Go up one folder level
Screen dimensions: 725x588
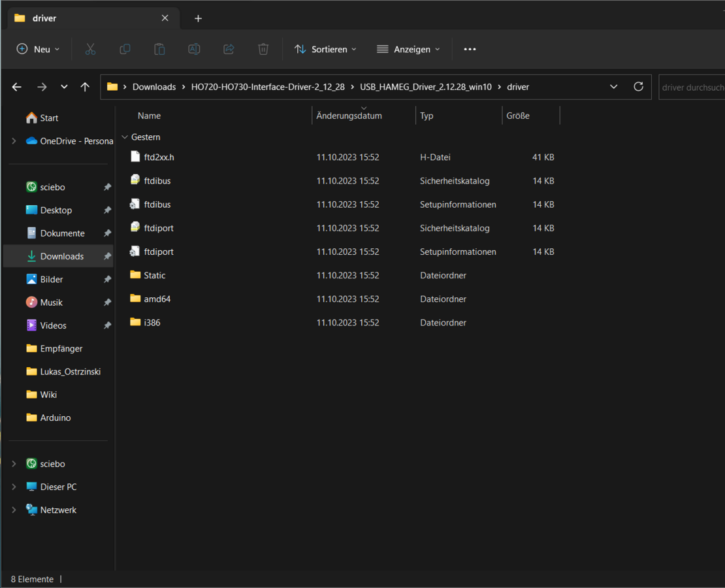point(85,87)
